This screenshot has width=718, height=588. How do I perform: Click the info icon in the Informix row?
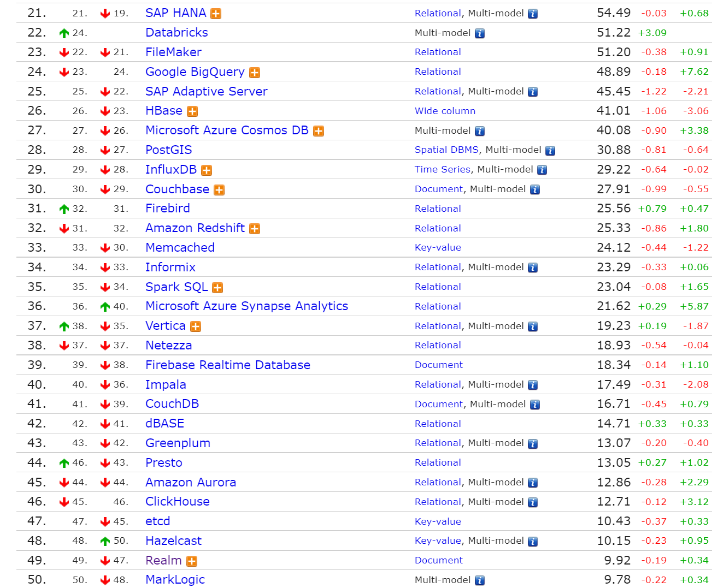[533, 268]
